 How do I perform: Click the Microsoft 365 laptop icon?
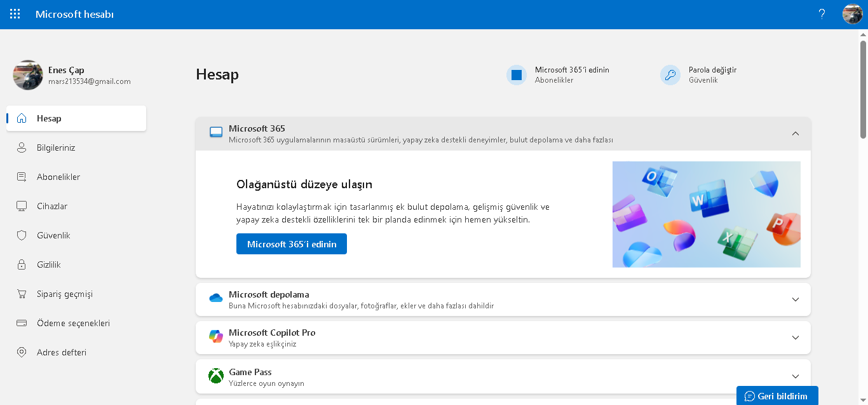[216, 132]
